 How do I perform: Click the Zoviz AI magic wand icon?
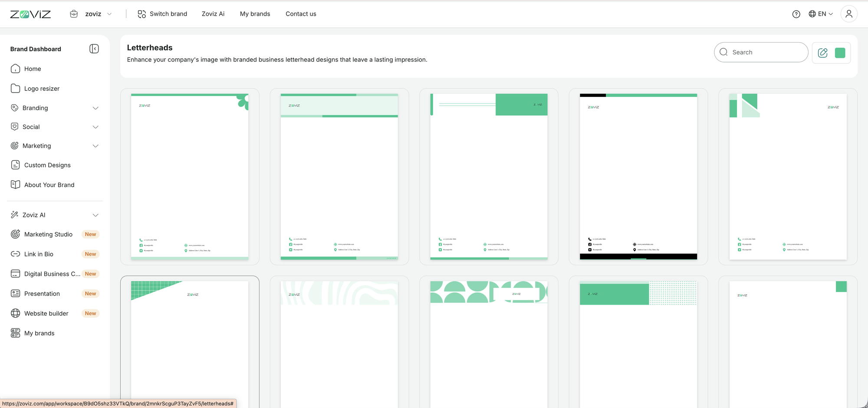15,215
